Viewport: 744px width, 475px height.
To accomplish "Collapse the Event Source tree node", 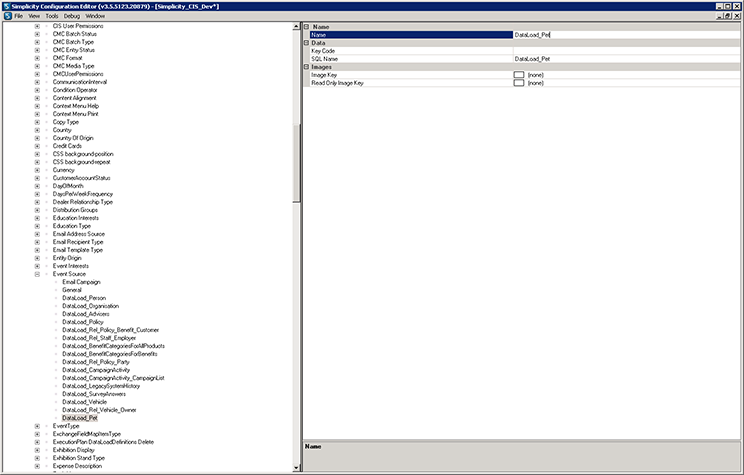I will coord(37,274).
